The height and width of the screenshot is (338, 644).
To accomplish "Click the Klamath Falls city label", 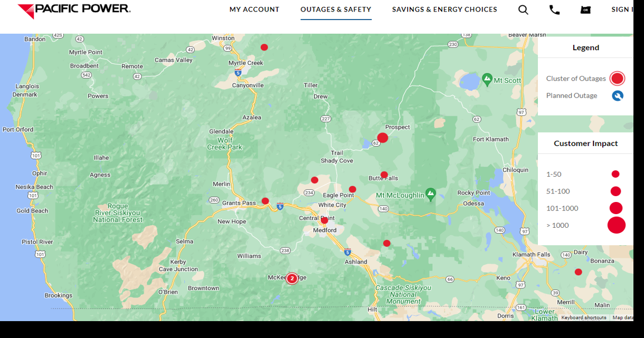I will (x=532, y=254).
